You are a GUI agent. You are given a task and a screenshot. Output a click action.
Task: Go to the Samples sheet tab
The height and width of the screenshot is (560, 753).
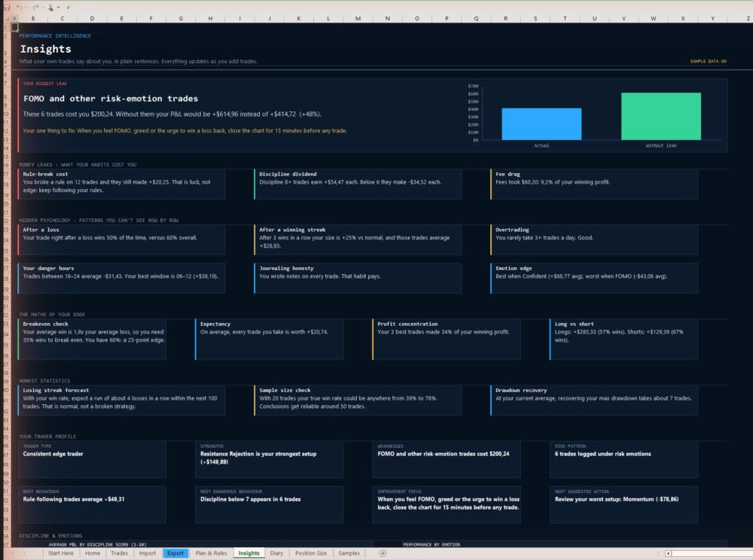[x=349, y=553]
